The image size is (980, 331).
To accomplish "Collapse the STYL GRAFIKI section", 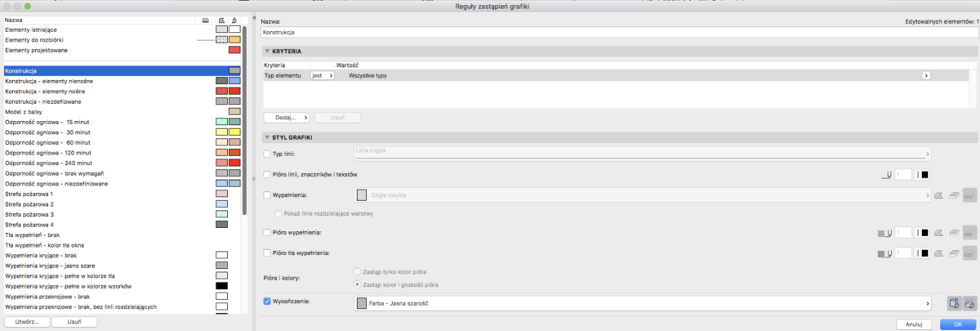I will [266, 136].
